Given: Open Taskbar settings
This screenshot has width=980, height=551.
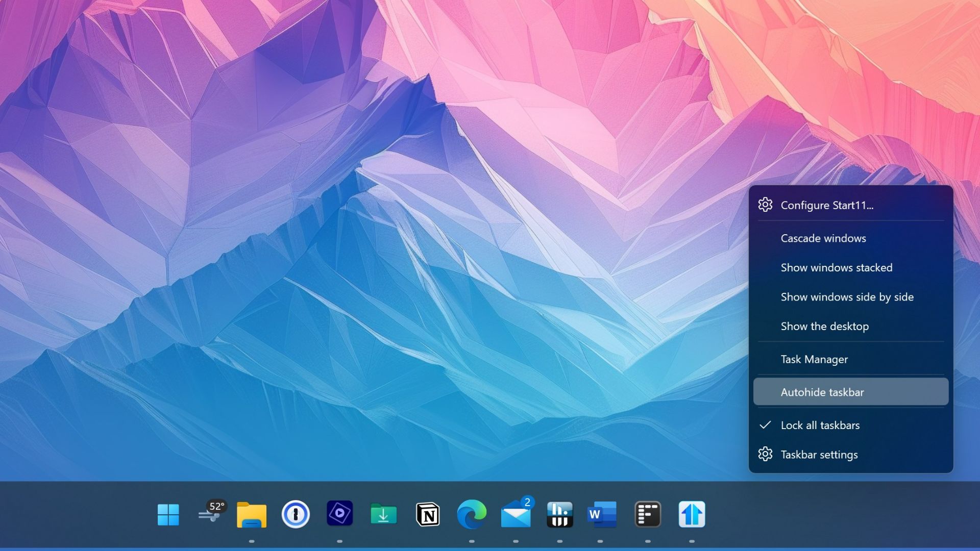Looking at the screenshot, I should pos(819,454).
